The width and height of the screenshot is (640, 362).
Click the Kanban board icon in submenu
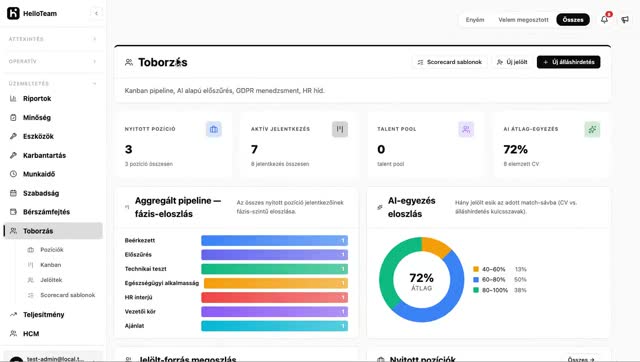(x=31, y=265)
